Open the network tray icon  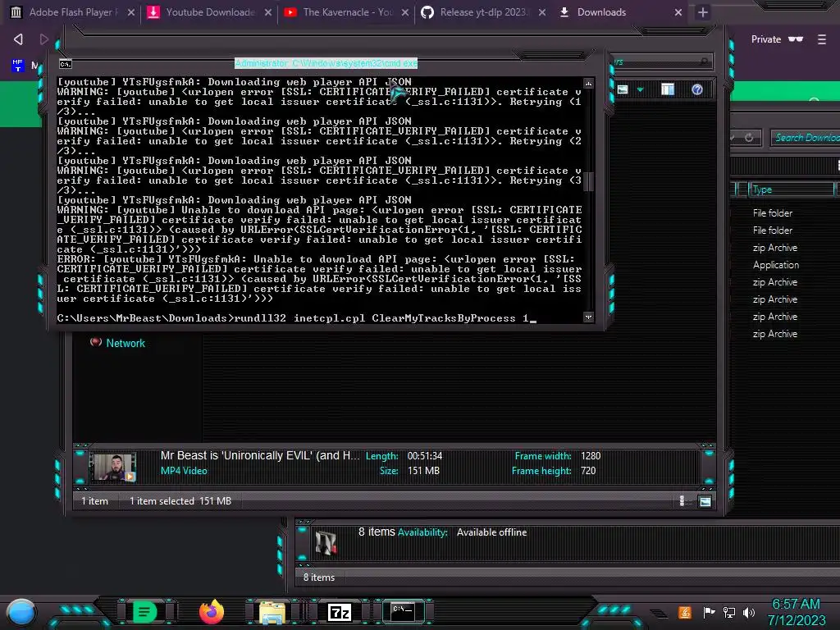tap(729, 612)
